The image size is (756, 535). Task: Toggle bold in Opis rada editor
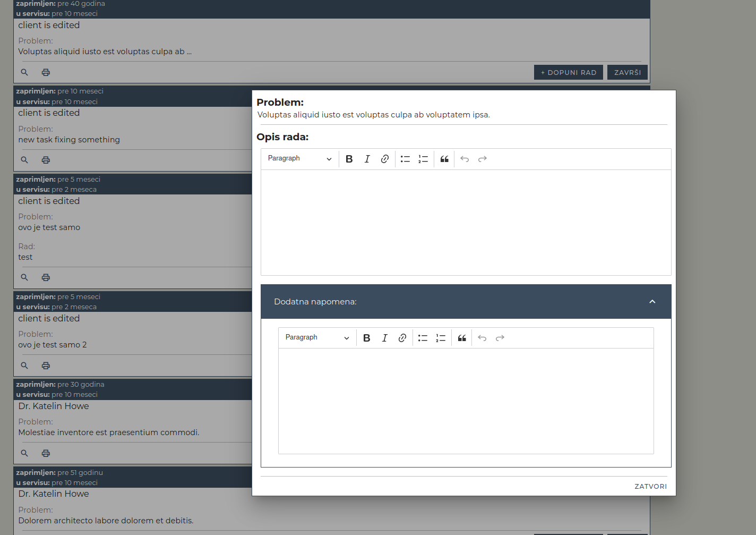click(x=349, y=159)
